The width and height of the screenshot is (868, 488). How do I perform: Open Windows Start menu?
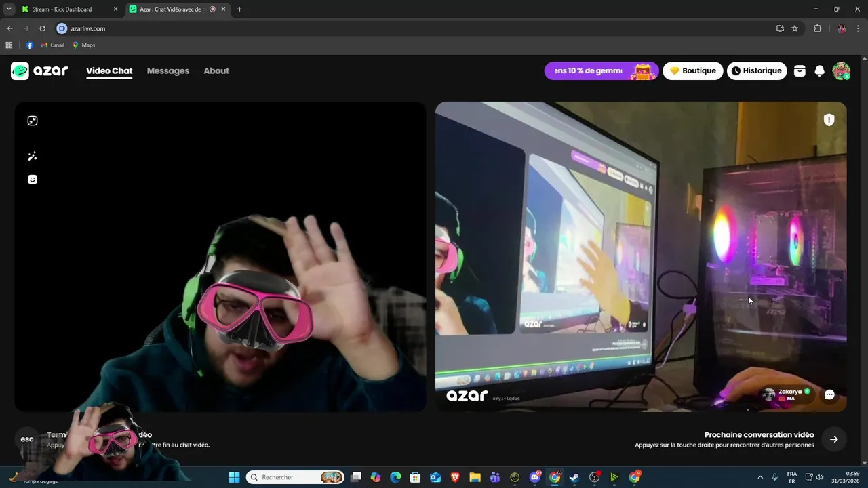(x=234, y=477)
